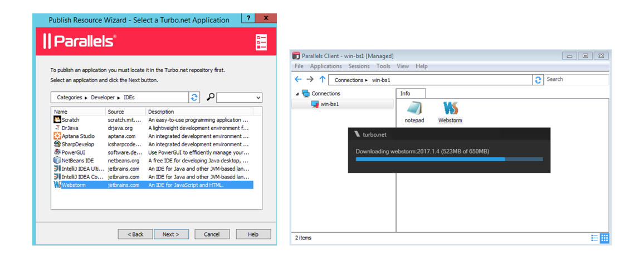Click the Parallels Client title bar icon
644x260 pixels.
[296, 56]
